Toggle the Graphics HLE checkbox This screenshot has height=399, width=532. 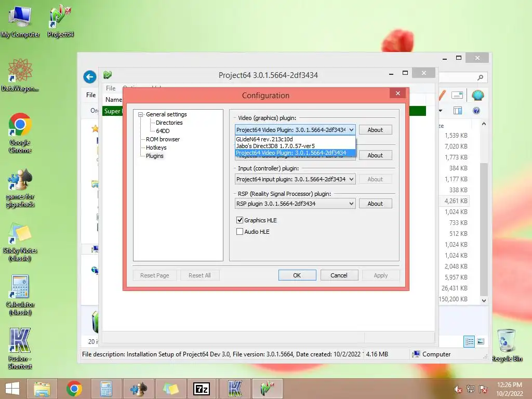click(x=240, y=220)
